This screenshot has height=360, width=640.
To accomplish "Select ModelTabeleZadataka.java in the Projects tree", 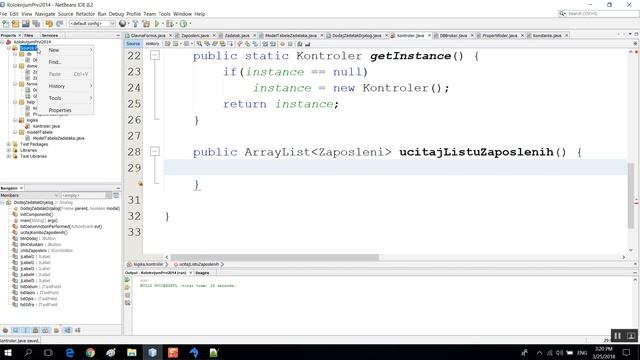I will [58, 138].
